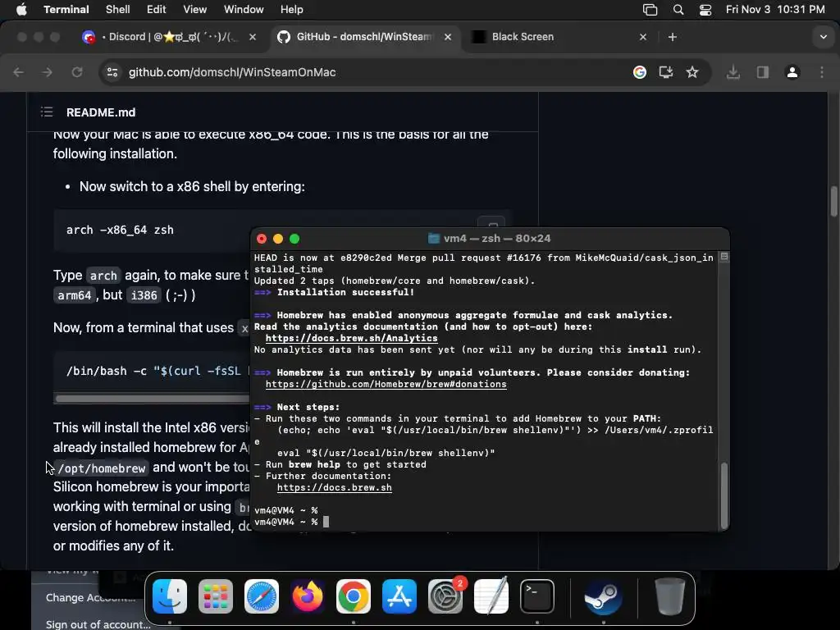Open Homebrew donations link in Terminal
Viewport: 840px width, 630px height.
[x=386, y=384]
